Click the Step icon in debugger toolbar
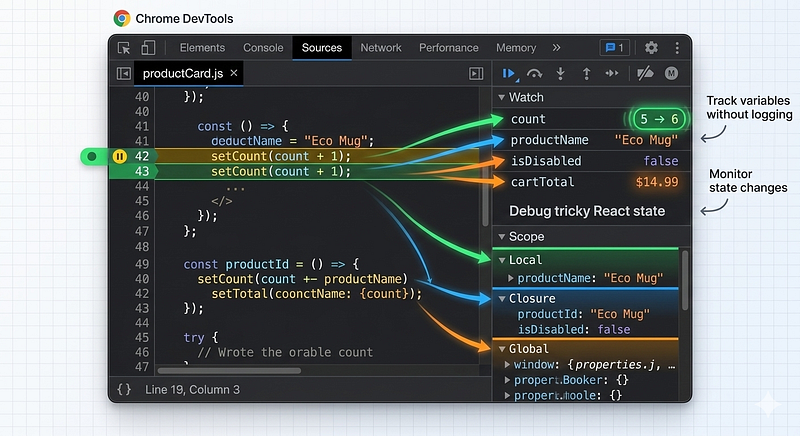 (611, 73)
